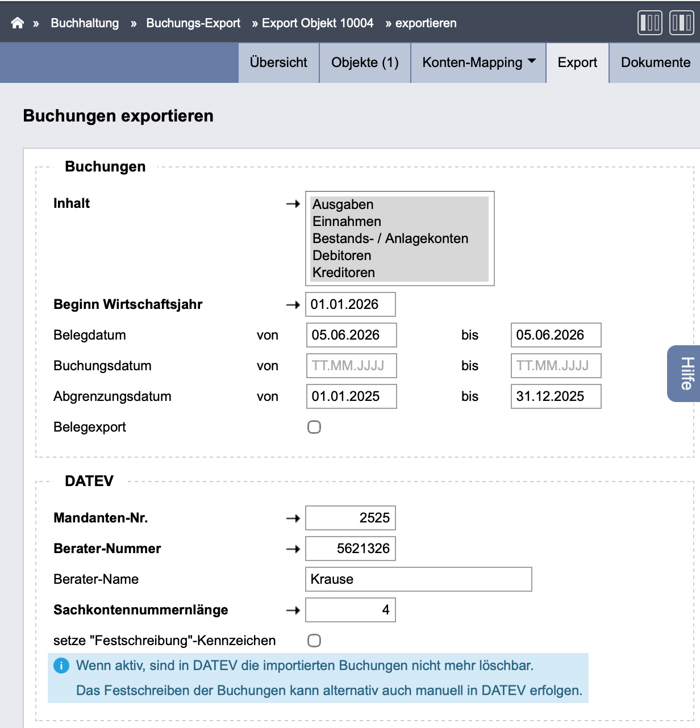The image size is (700, 728).
Task: Select Kreditoren in Inhalt list
Action: 399,273
